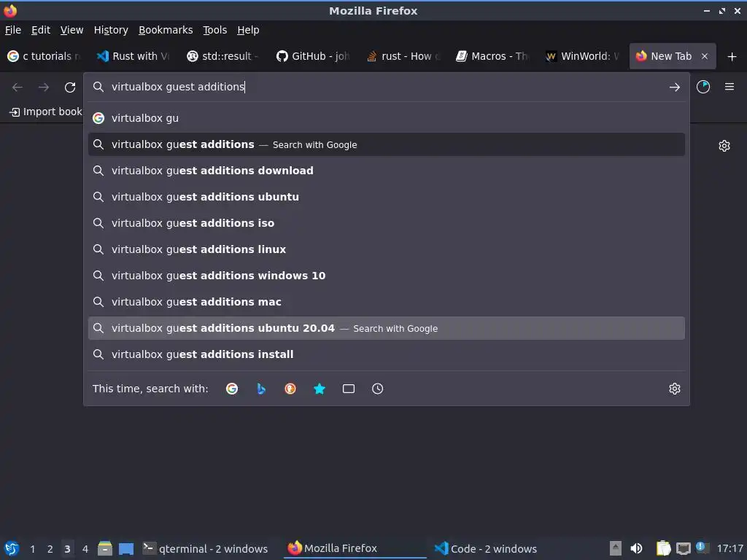The height and width of the screenshot is (560, 747).
Task: Open the Edit menu
Action: [41, 30]
